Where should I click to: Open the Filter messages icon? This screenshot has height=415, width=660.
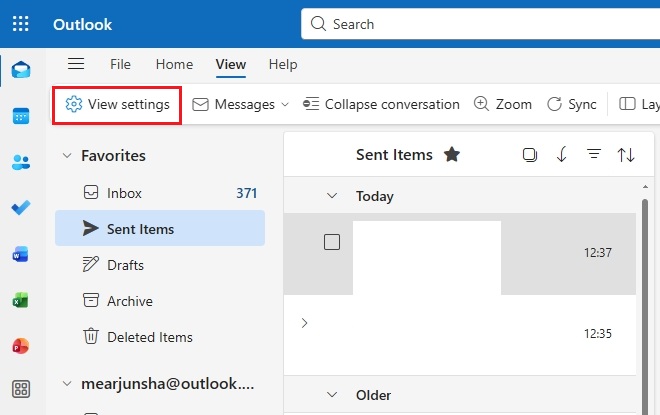[594, 154]
